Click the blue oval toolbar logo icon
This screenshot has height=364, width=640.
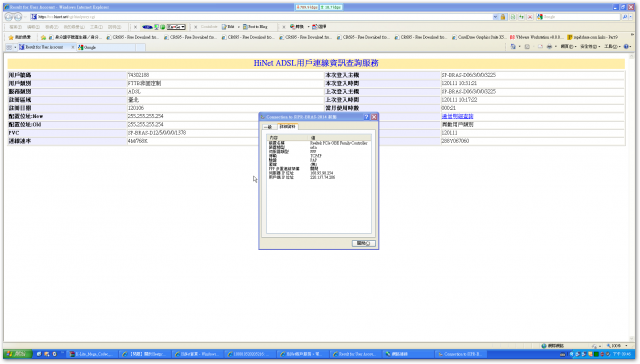click(x=147, y=27)
